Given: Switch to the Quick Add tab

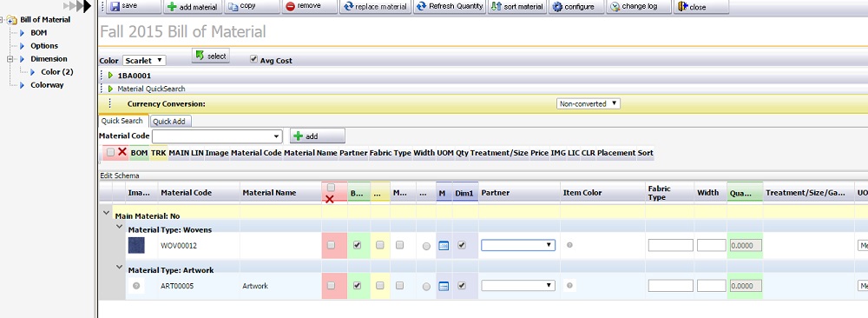Looking at the screenshot, I should tap(169, 122).
